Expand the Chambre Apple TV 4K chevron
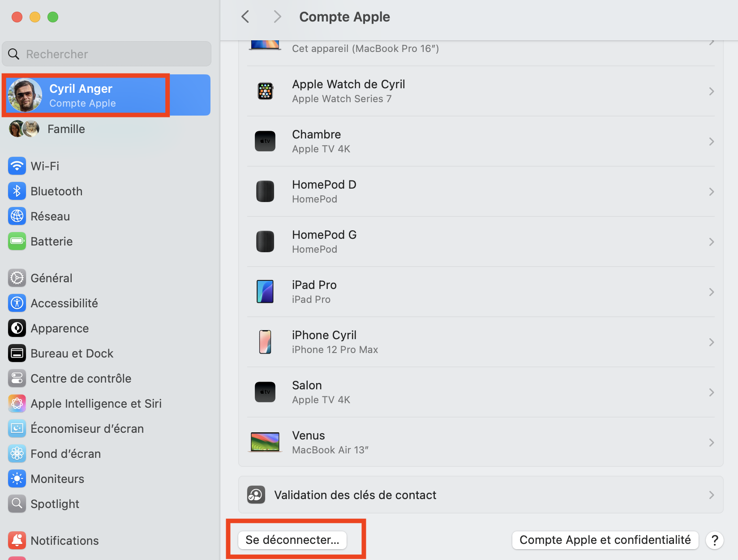Image resolution: width=738 pixels, height=560 pixels. (x=711, y=142)
